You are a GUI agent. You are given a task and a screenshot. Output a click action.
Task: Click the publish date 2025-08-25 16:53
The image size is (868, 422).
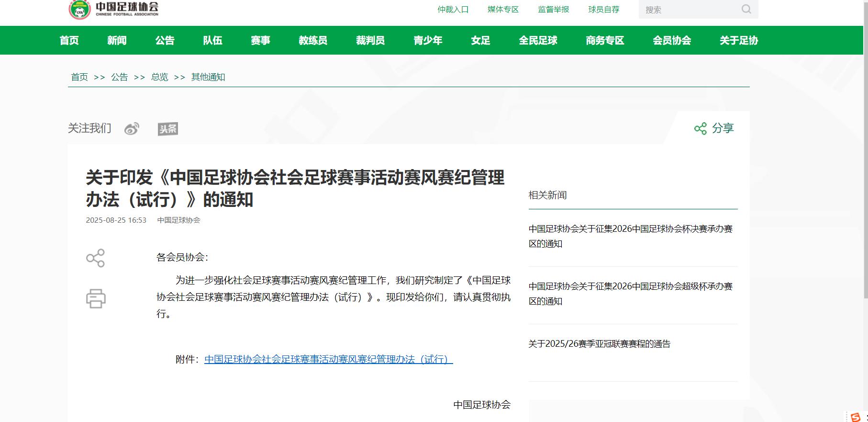[116, 220]
